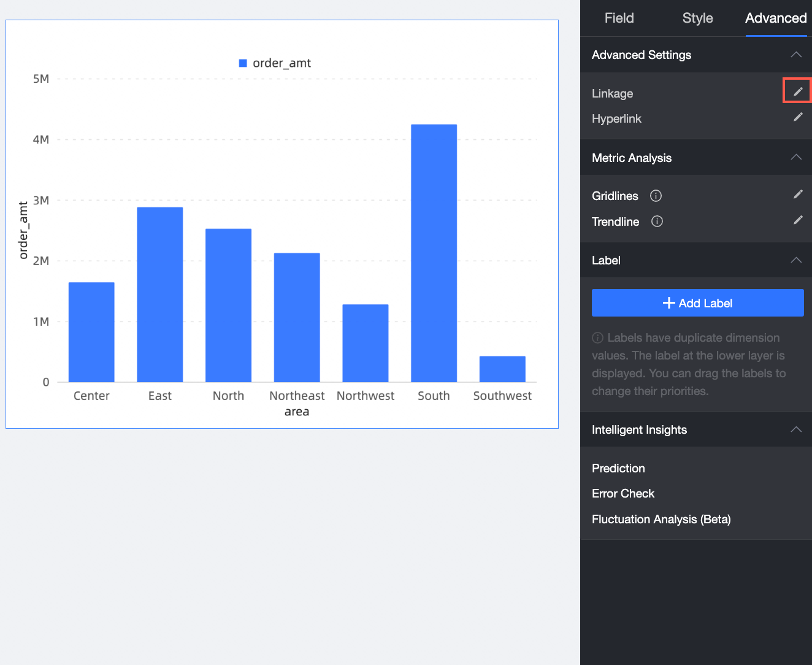Show info tooltip icon beside Trendline
812x665 pixels.
(x=657, y=221)
